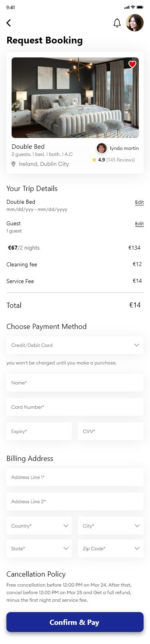Focus the Name input field
Screen dimensions: 150x644
(75, 382)
